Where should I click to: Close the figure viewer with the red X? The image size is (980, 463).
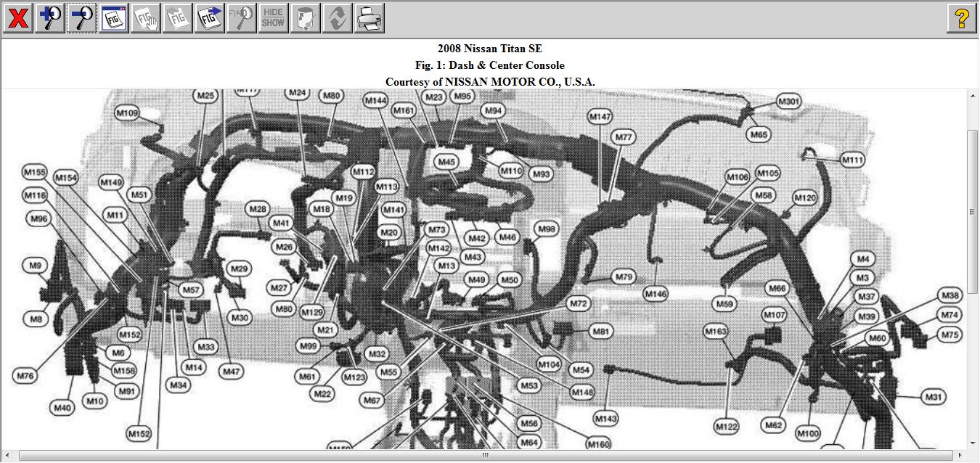[18, 18]
